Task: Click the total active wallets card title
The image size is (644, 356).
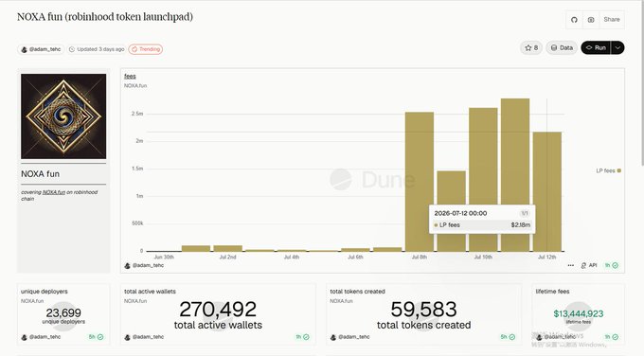Action: click(150, 291)
